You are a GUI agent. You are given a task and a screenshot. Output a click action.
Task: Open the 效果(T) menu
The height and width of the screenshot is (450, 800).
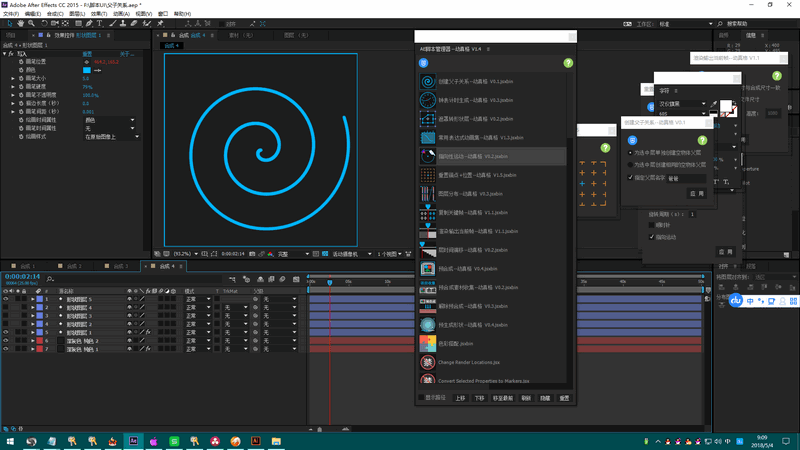click(99, 14)
